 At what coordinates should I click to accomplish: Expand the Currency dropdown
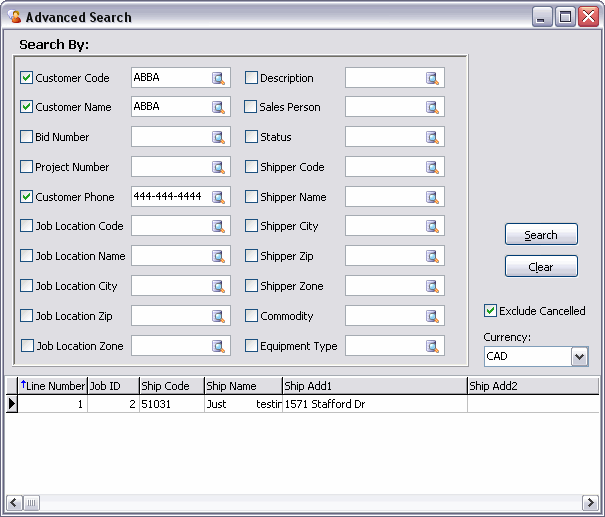click(x=579, y=356)
